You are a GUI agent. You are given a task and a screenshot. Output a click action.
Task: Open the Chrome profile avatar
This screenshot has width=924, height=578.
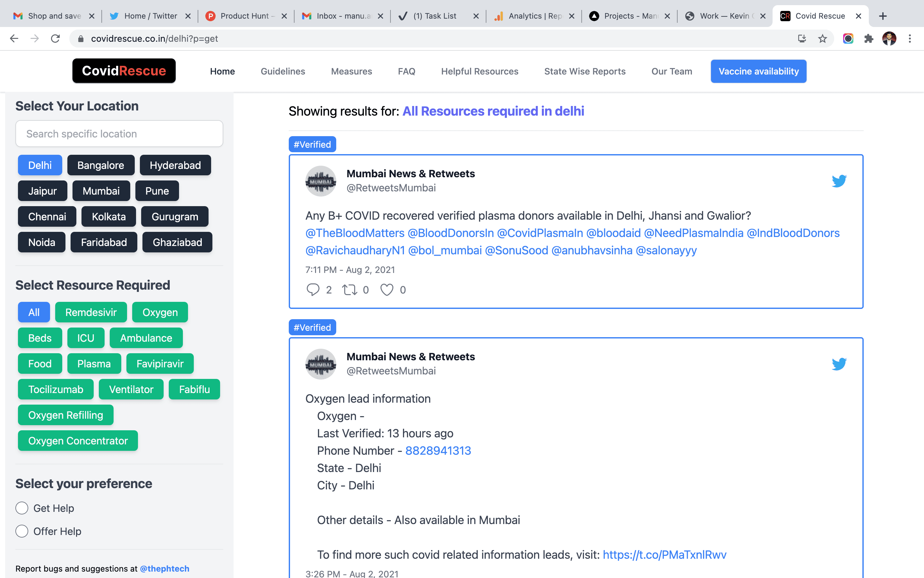coord(889,39)
